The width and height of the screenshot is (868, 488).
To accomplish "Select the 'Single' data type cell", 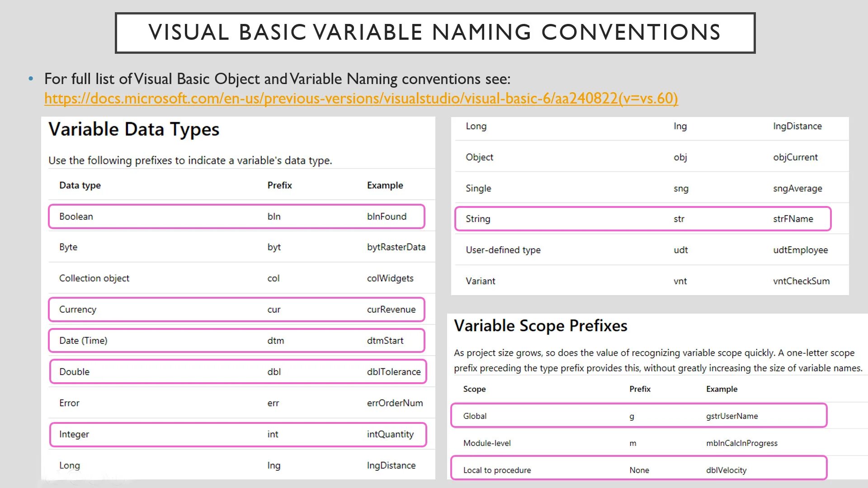I will click(x=478, y=188).
